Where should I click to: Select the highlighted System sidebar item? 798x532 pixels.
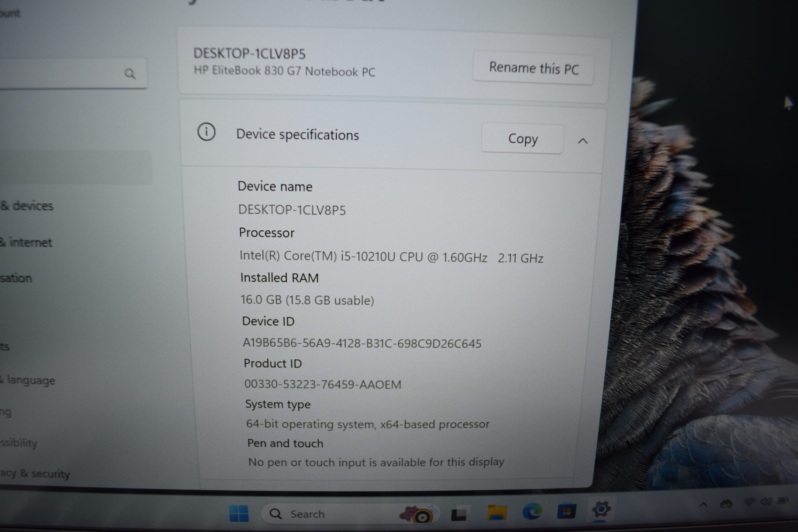[x=76, y=167]
